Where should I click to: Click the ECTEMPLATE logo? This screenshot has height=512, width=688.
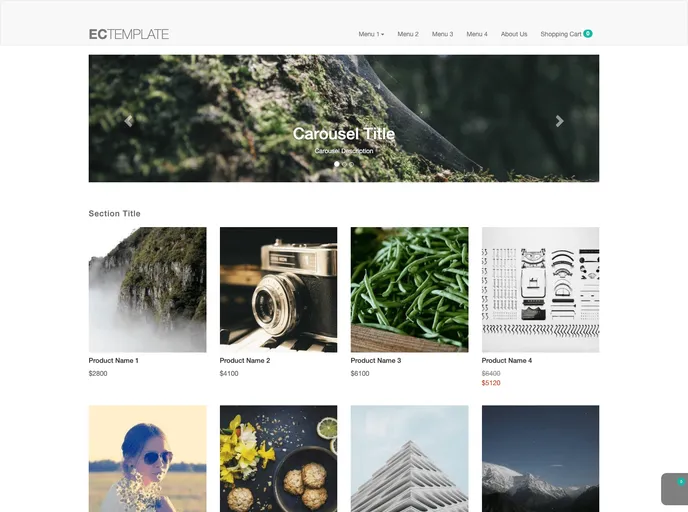[x=128, y=34]
